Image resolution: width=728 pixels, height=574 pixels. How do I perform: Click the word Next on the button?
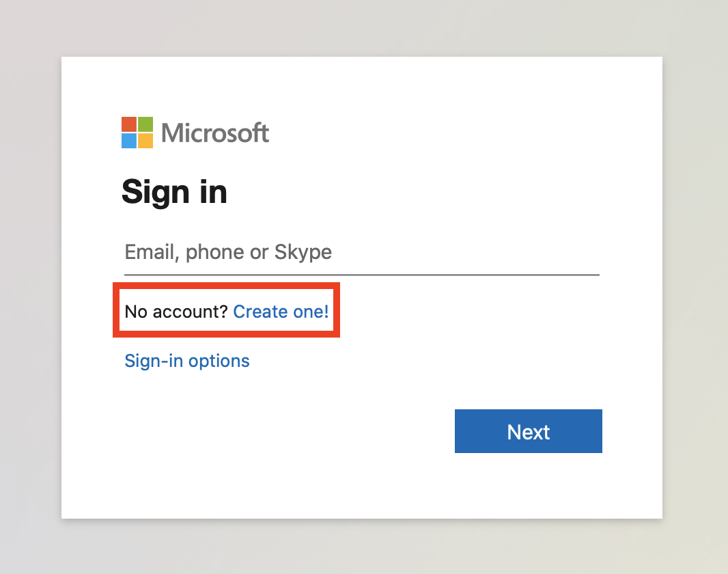pos(529,432)
